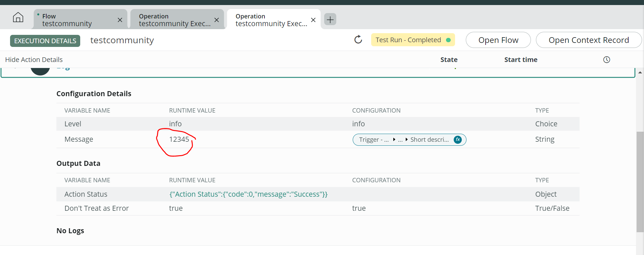This screenshot has width=644, height=255.
Task: Click the Trigger Short description data pill
Action: point(409,139)
